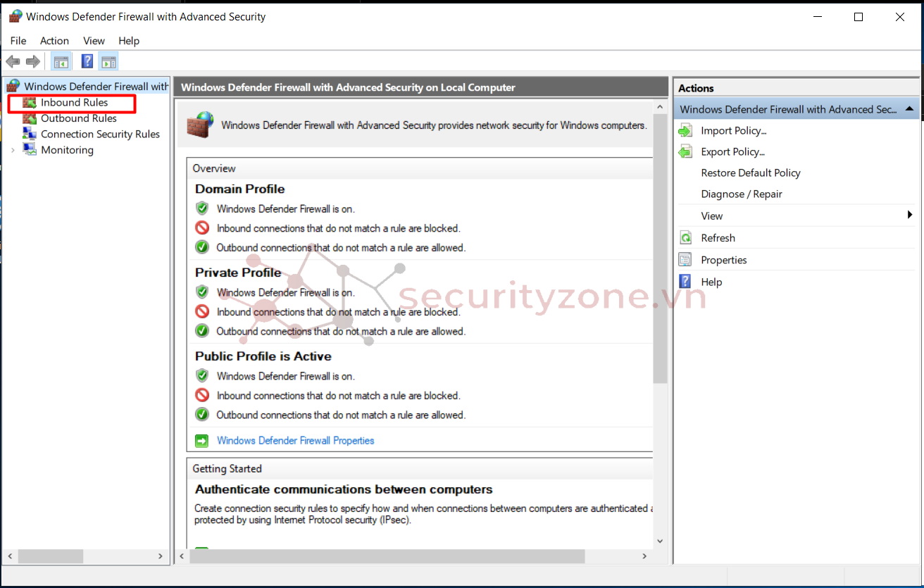Click Properties in the Actions pane

point(724,260)
